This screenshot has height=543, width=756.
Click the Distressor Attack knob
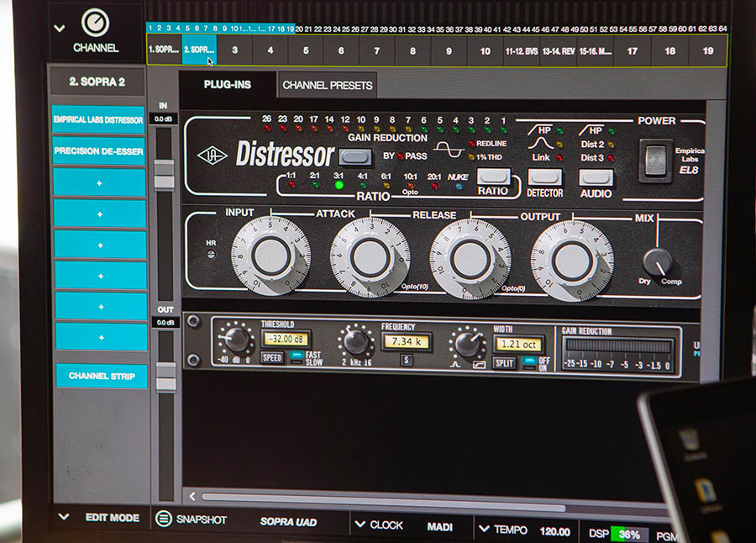[370, 258]
